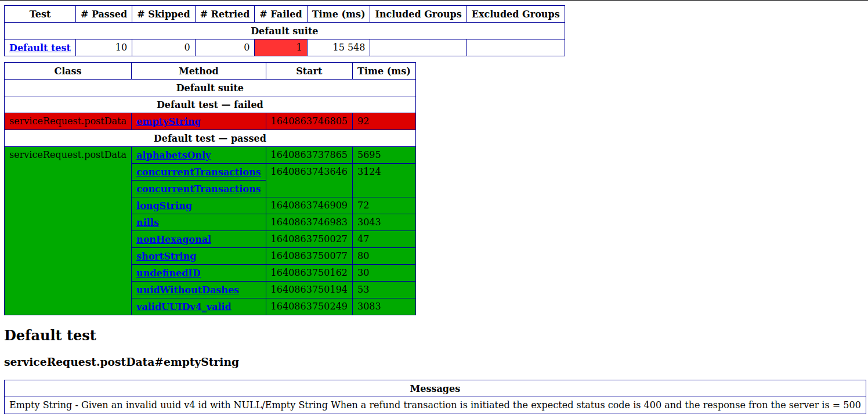Open the failed emptyString test details
Screen dimensions: 868x414
(168, 121)
